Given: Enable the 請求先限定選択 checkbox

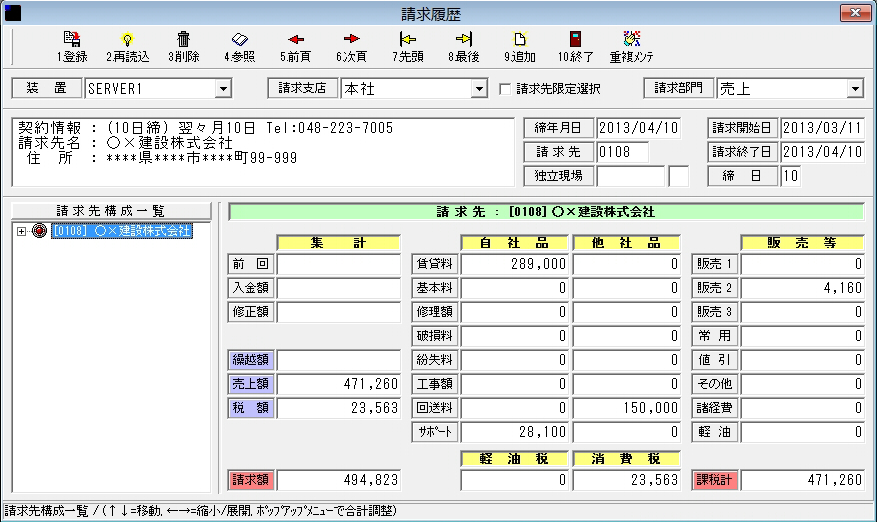Looking at the screenshot, I should 505,89.
